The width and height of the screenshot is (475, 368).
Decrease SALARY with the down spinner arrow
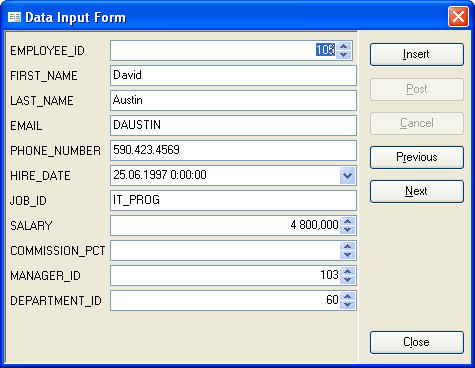click(x=348, y=230)
